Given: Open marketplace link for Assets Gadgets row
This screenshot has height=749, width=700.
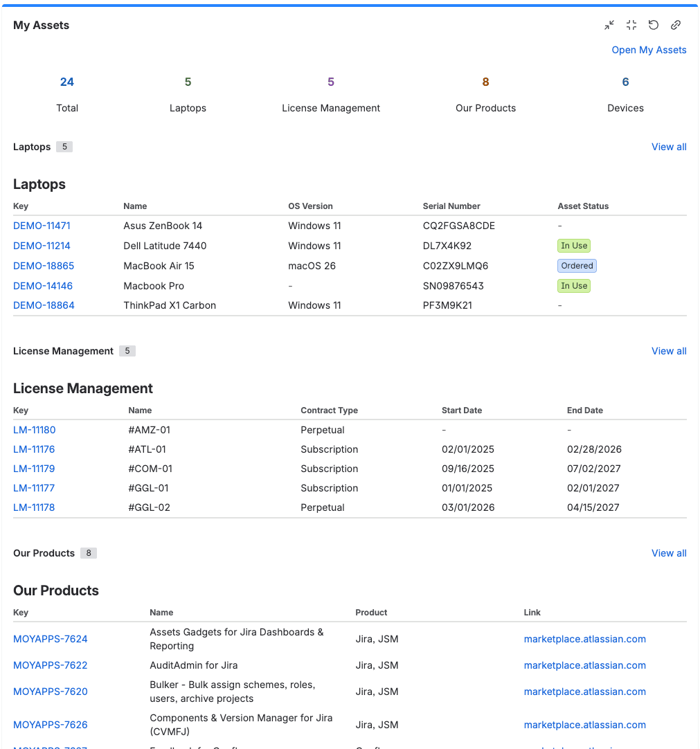Looking at the screenshot, I should click(585, 639).
